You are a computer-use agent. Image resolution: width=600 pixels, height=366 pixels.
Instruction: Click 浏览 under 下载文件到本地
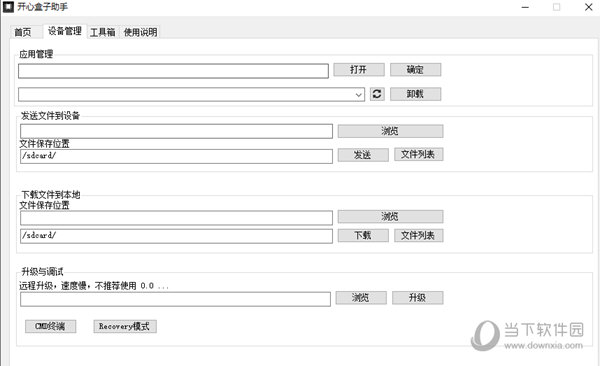[x=390, y=217]
